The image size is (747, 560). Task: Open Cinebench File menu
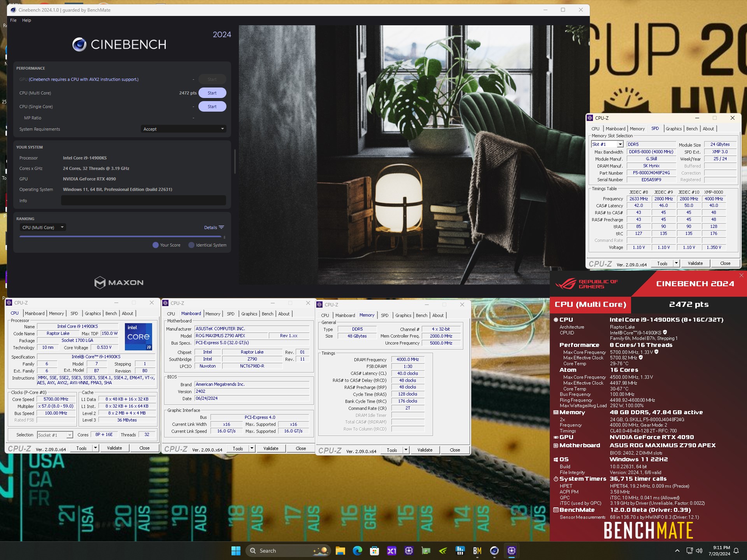(x=13, y=20)
